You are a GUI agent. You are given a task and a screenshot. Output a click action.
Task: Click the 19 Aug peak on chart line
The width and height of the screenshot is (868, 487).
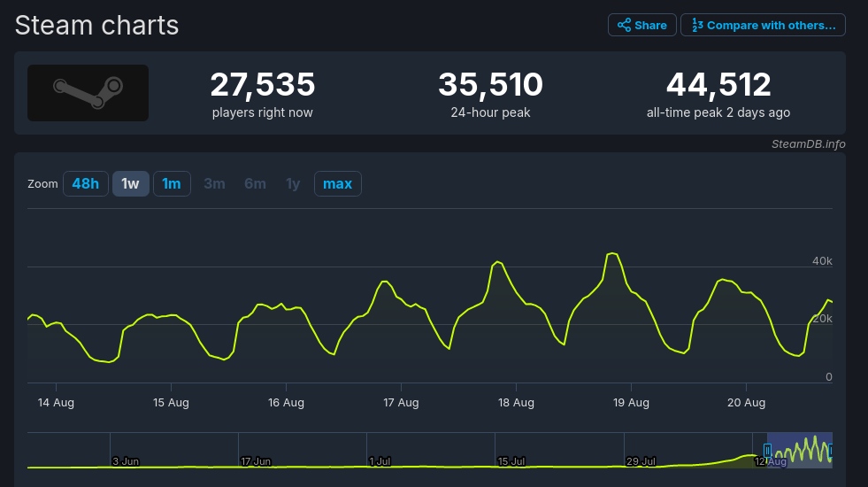coord(611,254)
